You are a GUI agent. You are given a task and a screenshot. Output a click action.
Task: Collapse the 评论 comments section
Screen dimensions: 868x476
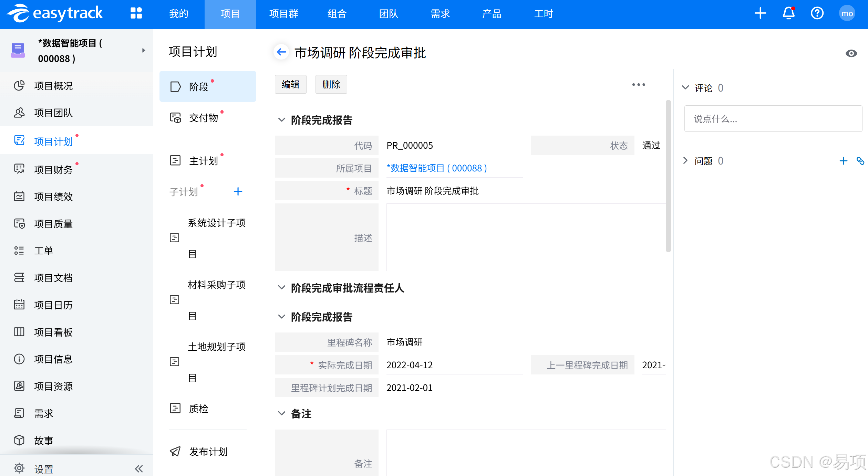[x=685, y=88]
